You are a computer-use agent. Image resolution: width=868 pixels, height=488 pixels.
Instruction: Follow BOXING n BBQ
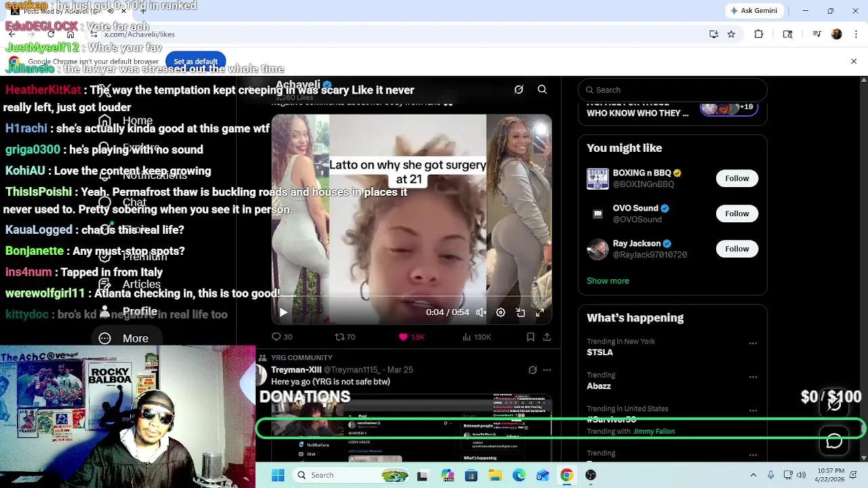coord(736,178)
